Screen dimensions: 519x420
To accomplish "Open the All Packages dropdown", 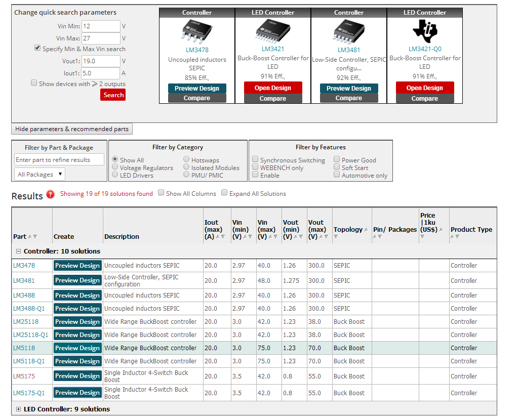I will point(39,174).
